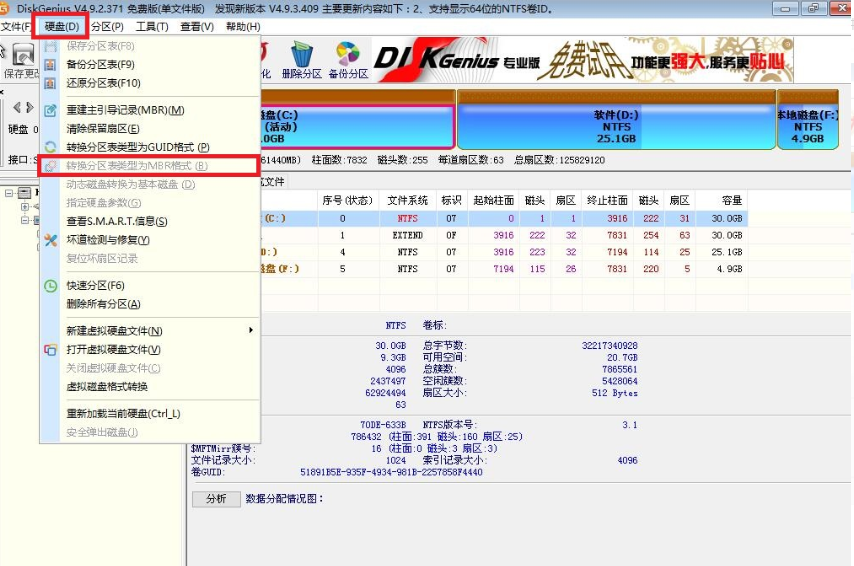Click the 分析 button
The image size is (854, 566).
[x=216, y=498]
